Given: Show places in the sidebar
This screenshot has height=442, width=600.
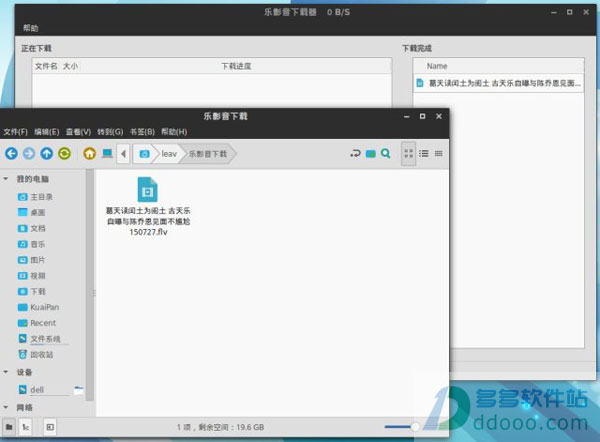Looking at the screenshot, I should 9,427.
